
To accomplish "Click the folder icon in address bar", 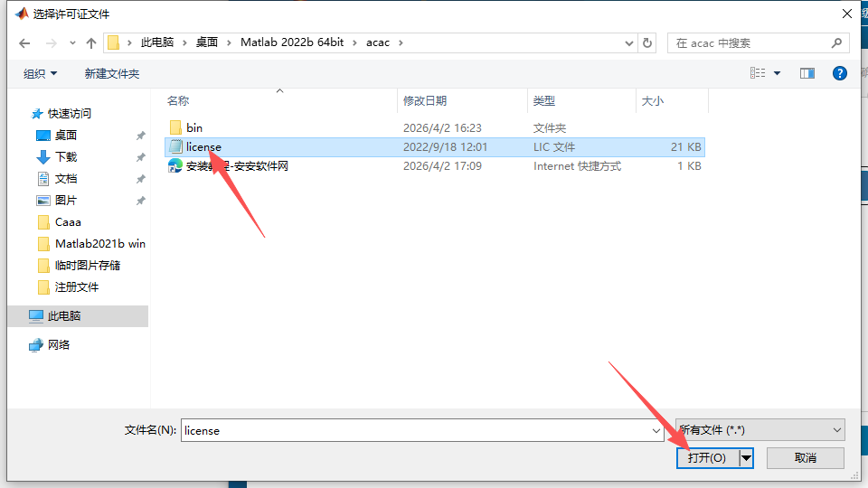I will [x=114, y=42].
